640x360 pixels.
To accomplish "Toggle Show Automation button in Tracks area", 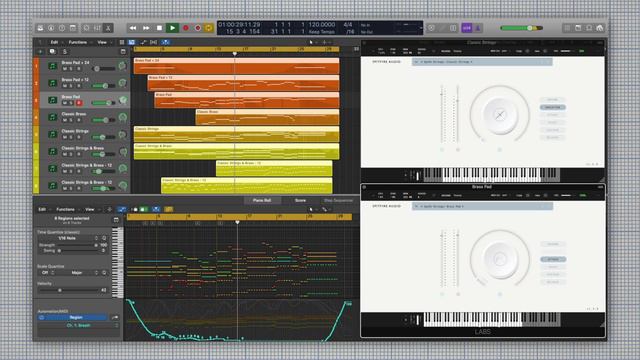I will (x=143, y=42).
